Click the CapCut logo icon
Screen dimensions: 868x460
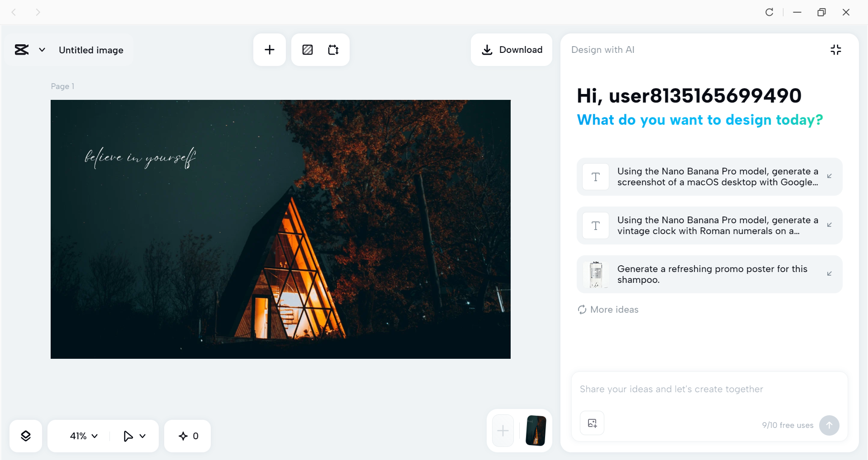(22, 50)
